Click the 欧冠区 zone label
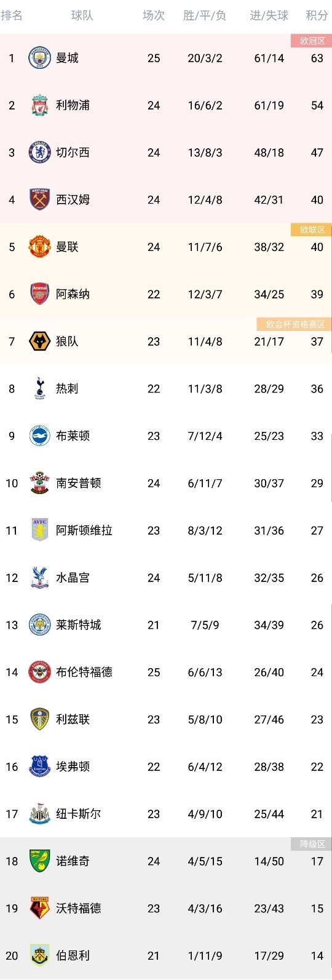The image size is (332, 980). (x=312, y=41)
